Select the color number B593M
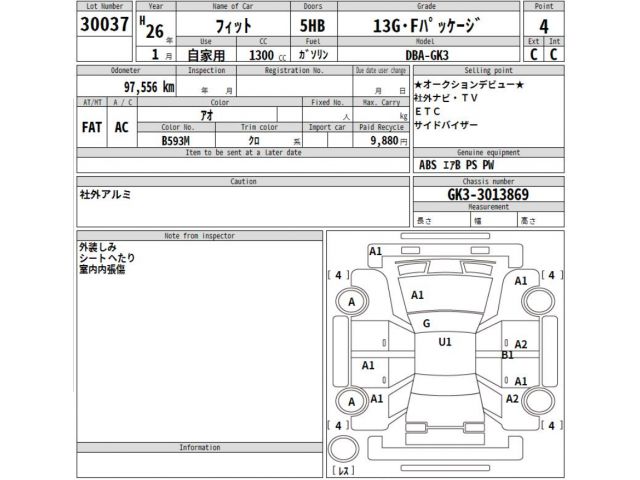640x480 pixels. coord(178,142)
